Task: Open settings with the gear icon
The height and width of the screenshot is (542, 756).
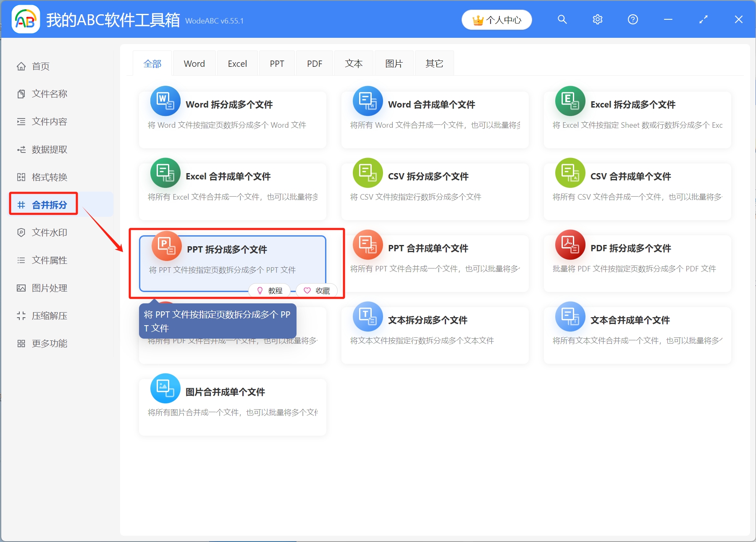Action: click(598, 19)
